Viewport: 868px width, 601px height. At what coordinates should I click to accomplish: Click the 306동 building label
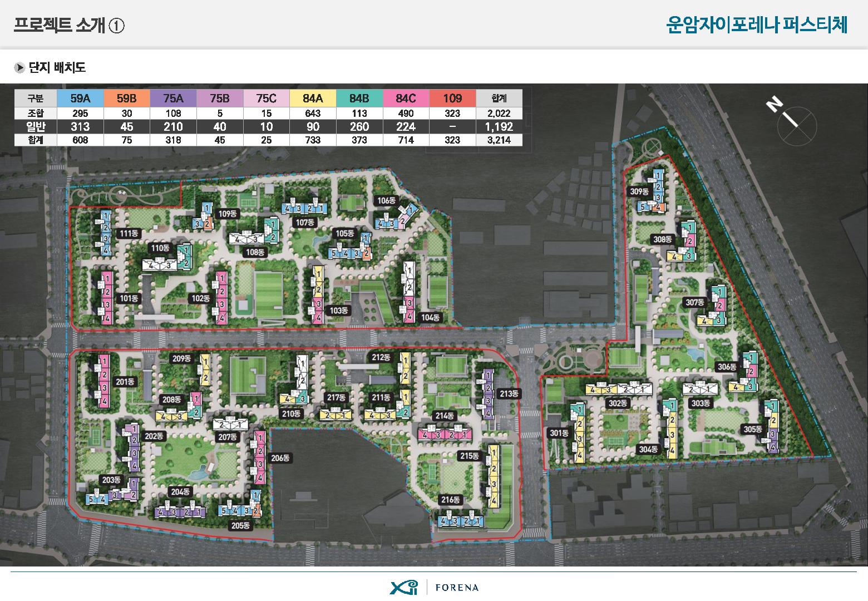(727, 367)
